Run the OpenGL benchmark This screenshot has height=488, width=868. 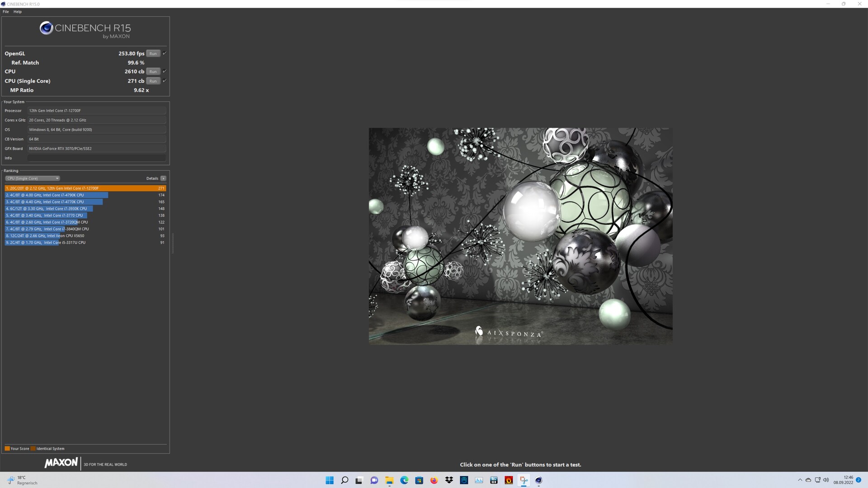[x=153, y=53]
